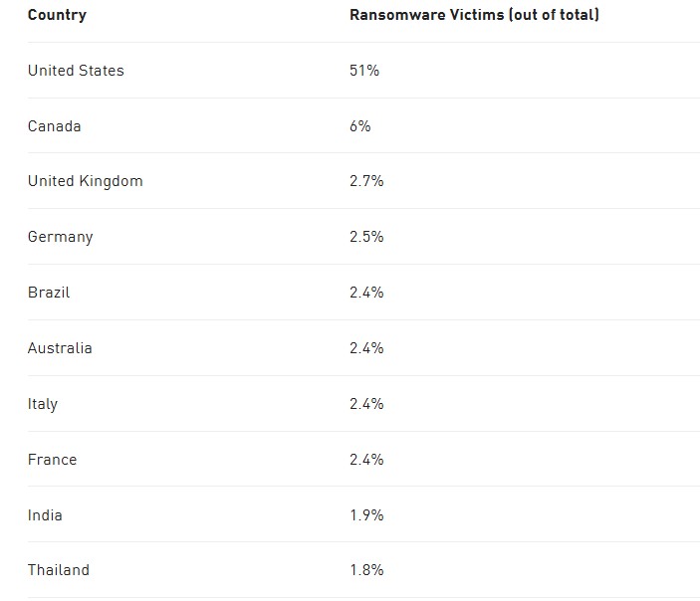Select the 2.7% United Kingdom value

coord(366,181)
